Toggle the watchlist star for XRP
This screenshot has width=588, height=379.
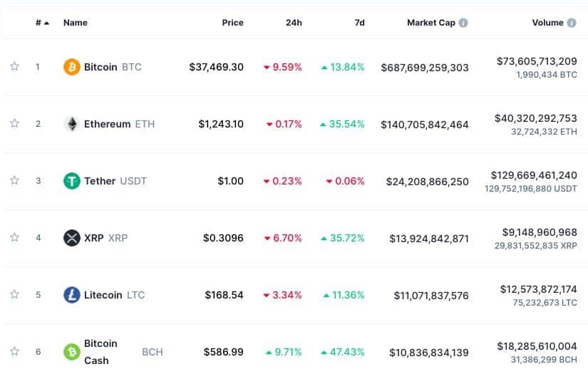14,237
